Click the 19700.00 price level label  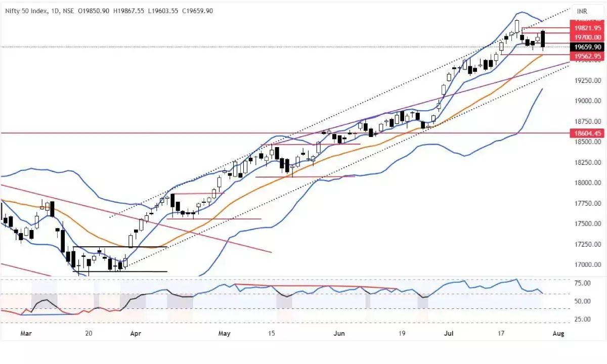point(588,37)
